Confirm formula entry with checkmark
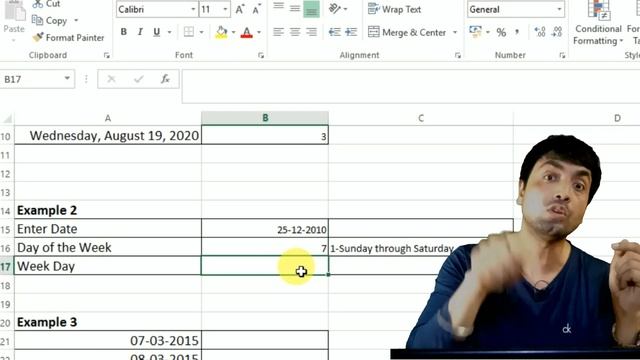Viewport: 640px width, 360px height. coord(138,79)
